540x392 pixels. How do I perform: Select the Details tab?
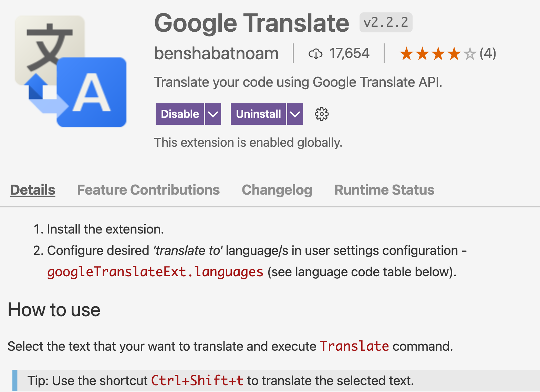coord(33,190)
